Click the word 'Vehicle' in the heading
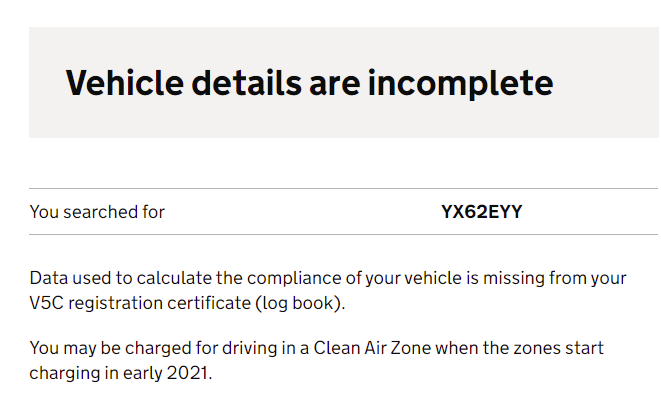This screenshot has height=401, width=661. point(125,82)
